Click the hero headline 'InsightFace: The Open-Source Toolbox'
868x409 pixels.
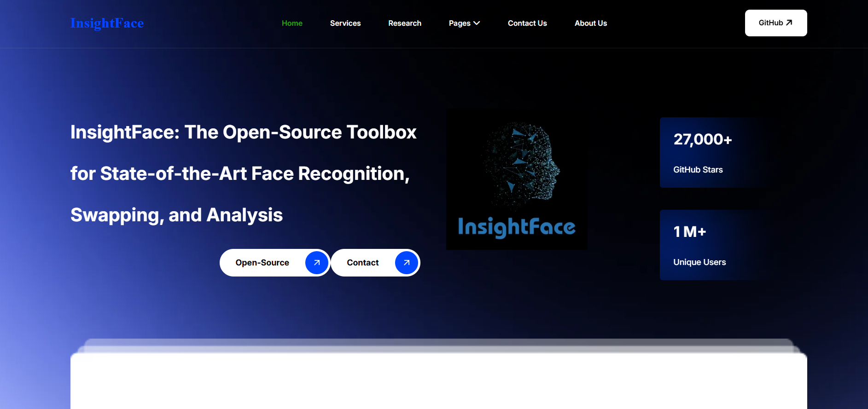click(x=243, y=132)
